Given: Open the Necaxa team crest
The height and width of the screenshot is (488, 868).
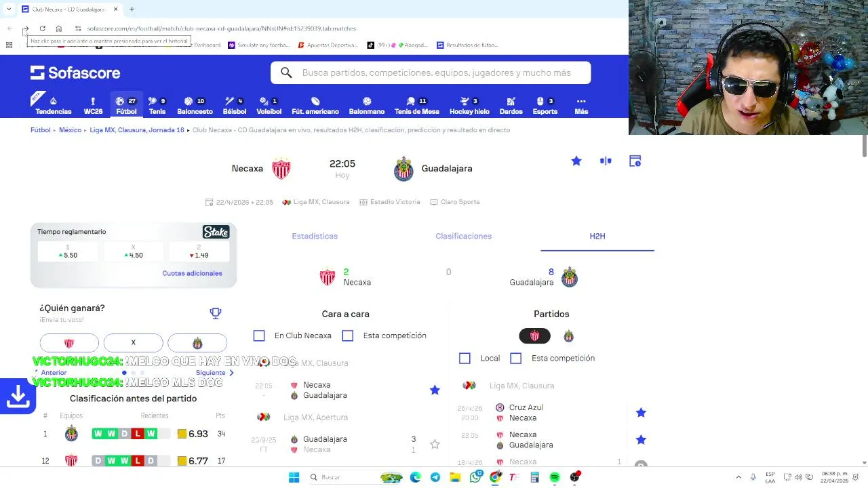Looking at the screenshot, I should point(281,169).
